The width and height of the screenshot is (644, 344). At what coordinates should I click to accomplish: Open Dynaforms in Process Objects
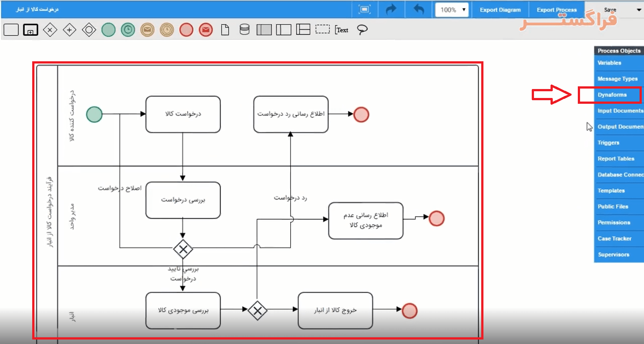pos(612,95)
